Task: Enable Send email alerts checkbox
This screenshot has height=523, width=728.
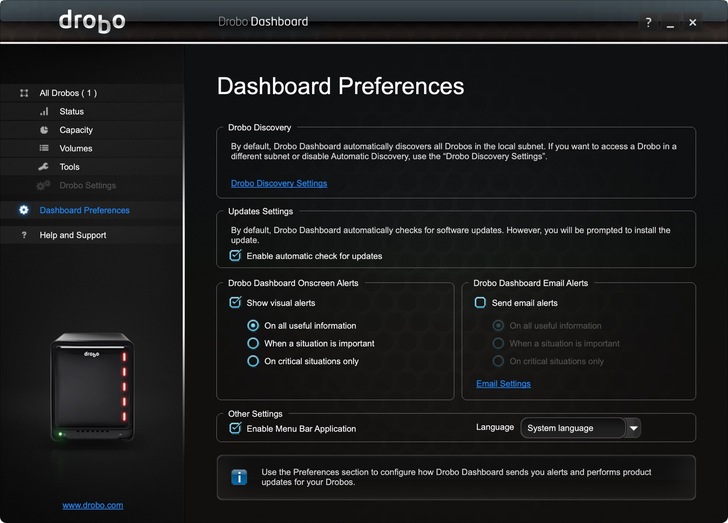Action: (x=480, y=303)
